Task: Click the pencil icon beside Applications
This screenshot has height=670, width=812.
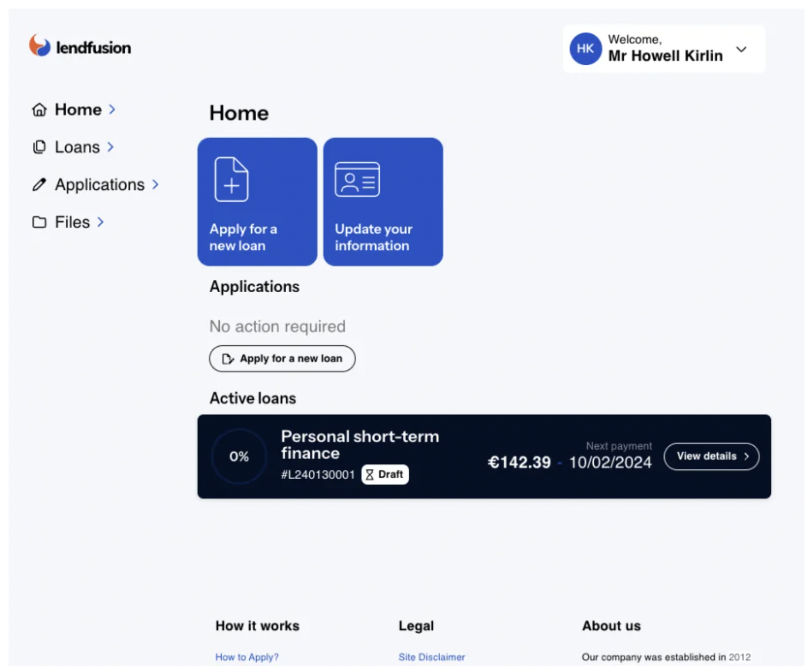Action: click(x=39, y=185)
